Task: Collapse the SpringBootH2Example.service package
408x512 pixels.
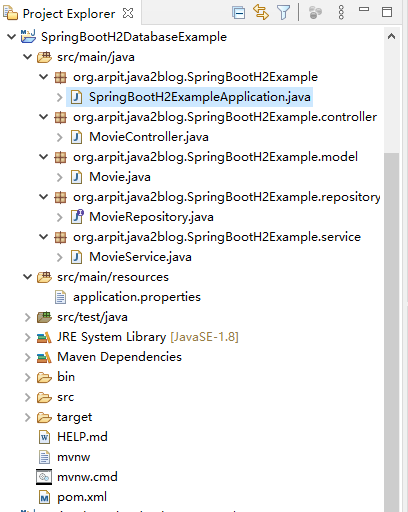Action: click(44, 237)
